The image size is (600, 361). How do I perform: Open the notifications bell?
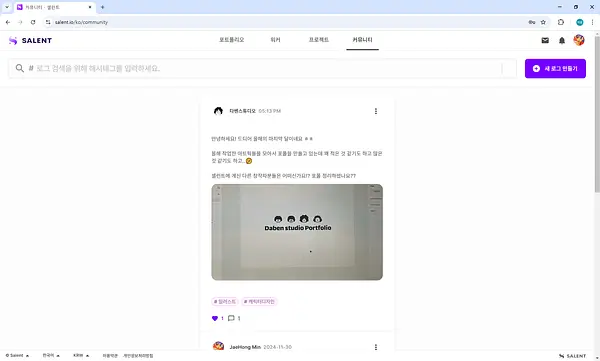[x=562, y=40]
